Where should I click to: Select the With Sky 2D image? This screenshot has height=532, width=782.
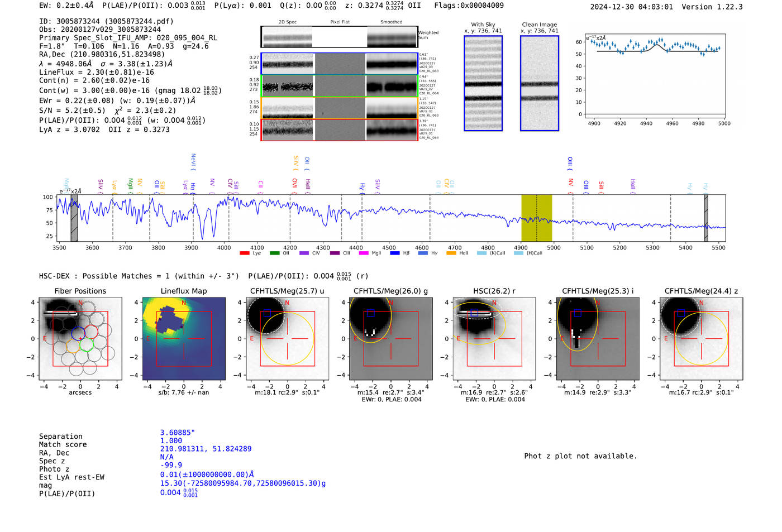point(483,83)
